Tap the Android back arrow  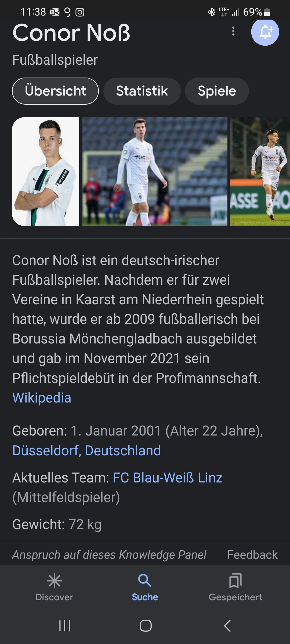227,626
